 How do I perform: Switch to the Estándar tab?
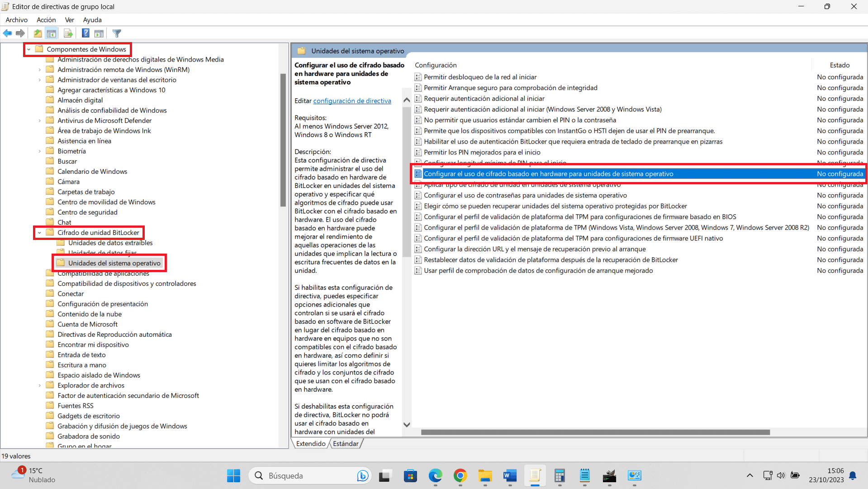click(x=346, y=444)
